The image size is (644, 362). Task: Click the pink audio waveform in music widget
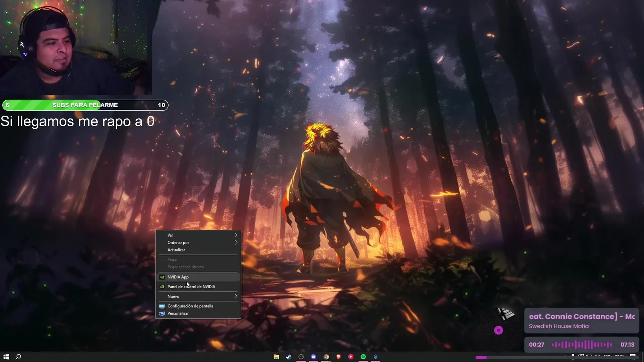coord(582,345)
